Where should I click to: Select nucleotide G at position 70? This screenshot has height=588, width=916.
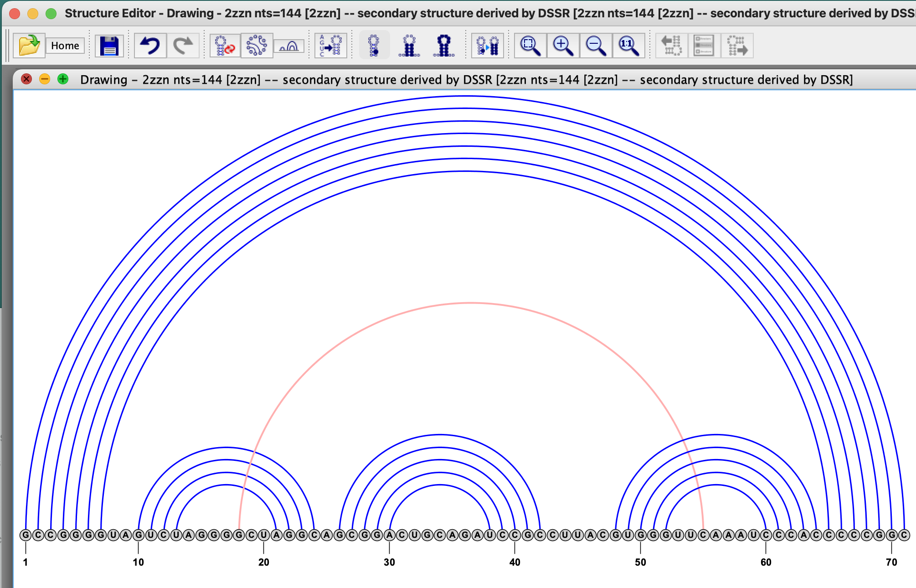click(892, 535)
